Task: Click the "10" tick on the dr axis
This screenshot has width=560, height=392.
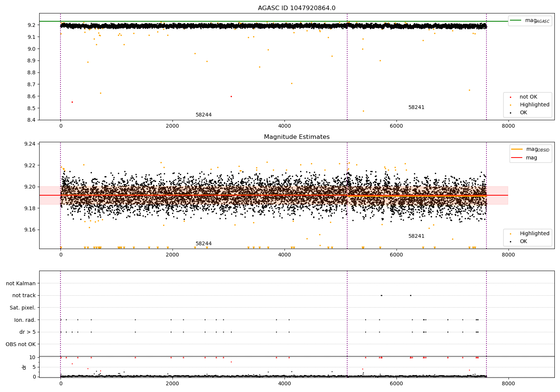Action: [x=32, y=358]
